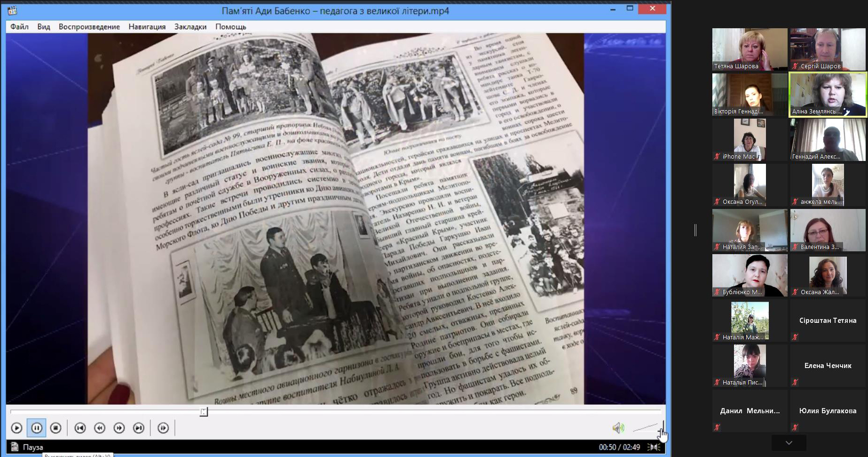Open the Файл menu

coord(19,27)
